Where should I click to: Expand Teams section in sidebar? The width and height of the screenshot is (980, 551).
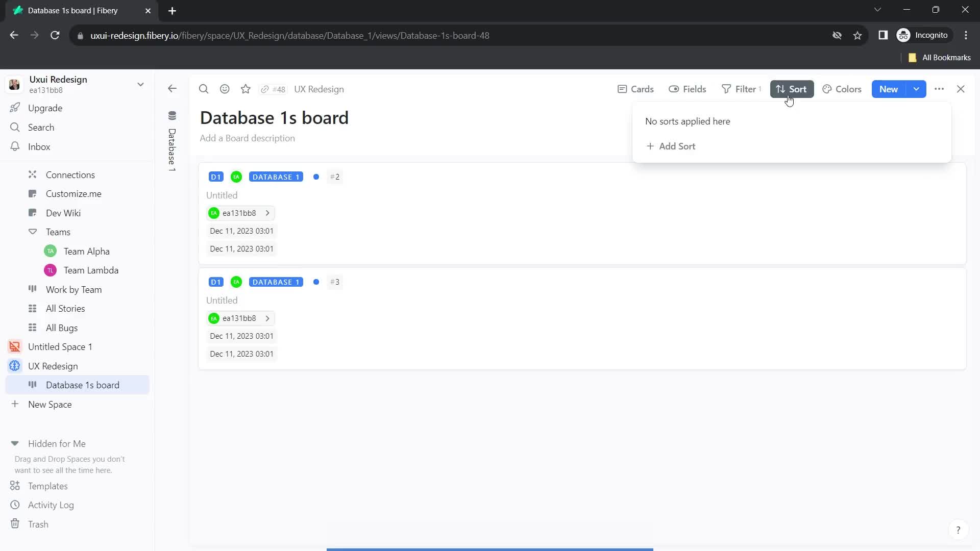pyautogui.click(x=32, y=232)
